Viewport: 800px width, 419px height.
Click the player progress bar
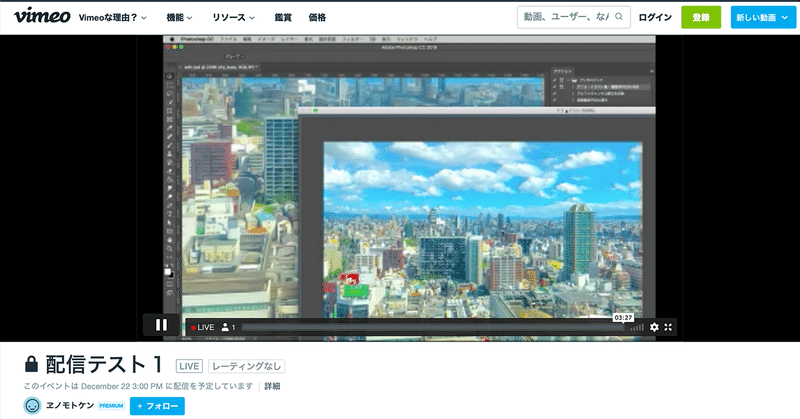click(432, 328)
